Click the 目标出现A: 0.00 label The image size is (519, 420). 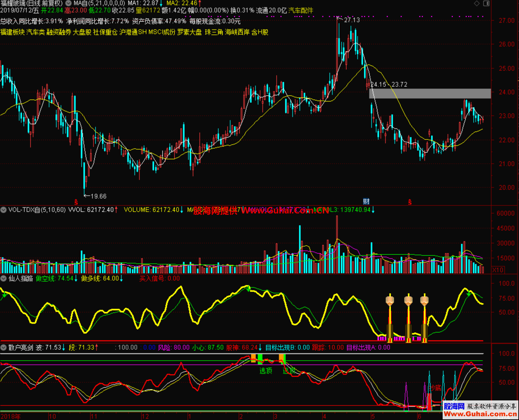pyautogui.click(x=368, y=347)
